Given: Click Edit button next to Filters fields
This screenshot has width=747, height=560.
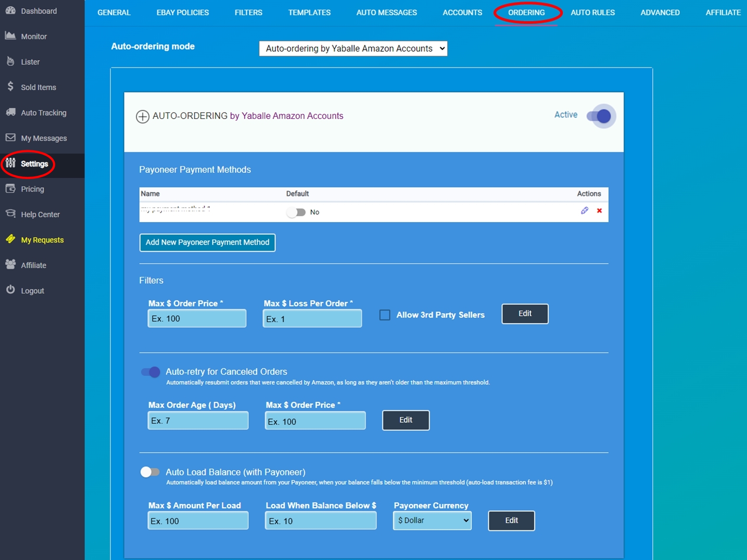Looking at the screenshot, I should click(x=525, y=314).
